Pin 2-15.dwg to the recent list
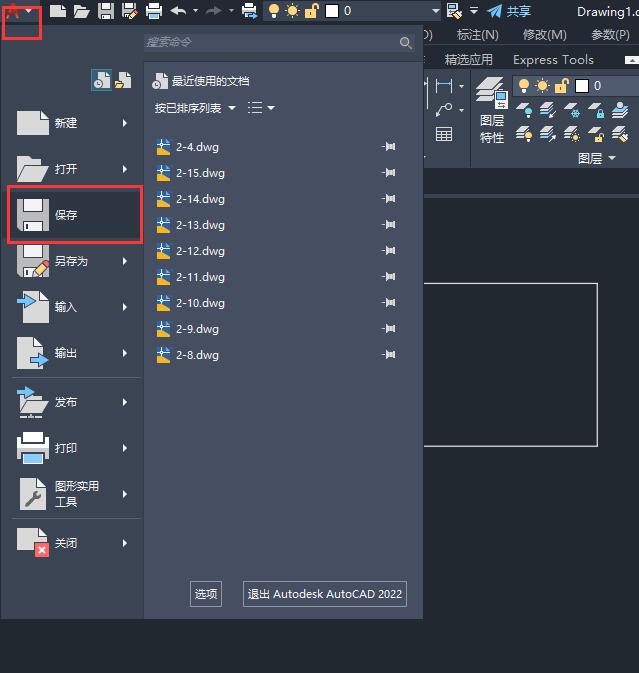This screenshot has height=673, width=639. [389, 173]
